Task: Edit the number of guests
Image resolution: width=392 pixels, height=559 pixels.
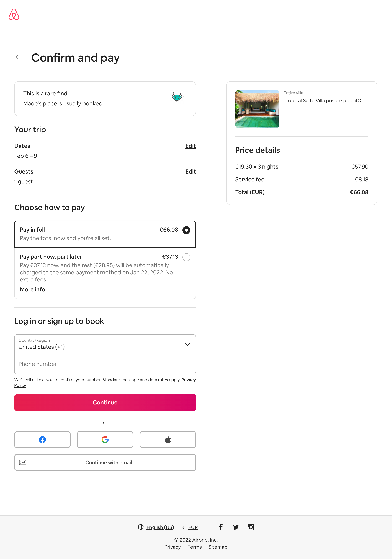Action: [190, 172]
